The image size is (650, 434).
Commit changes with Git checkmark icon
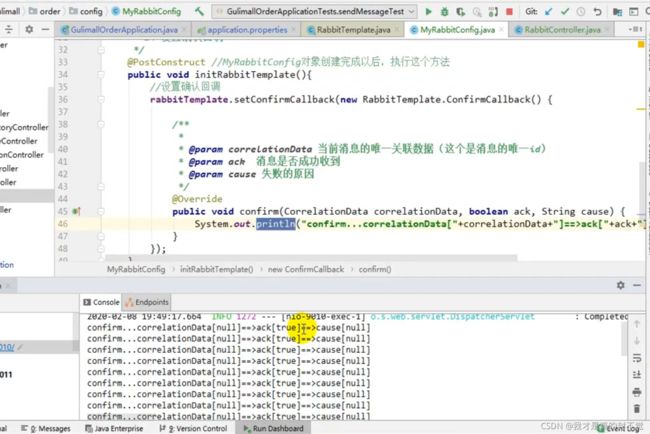coord(565,12)
